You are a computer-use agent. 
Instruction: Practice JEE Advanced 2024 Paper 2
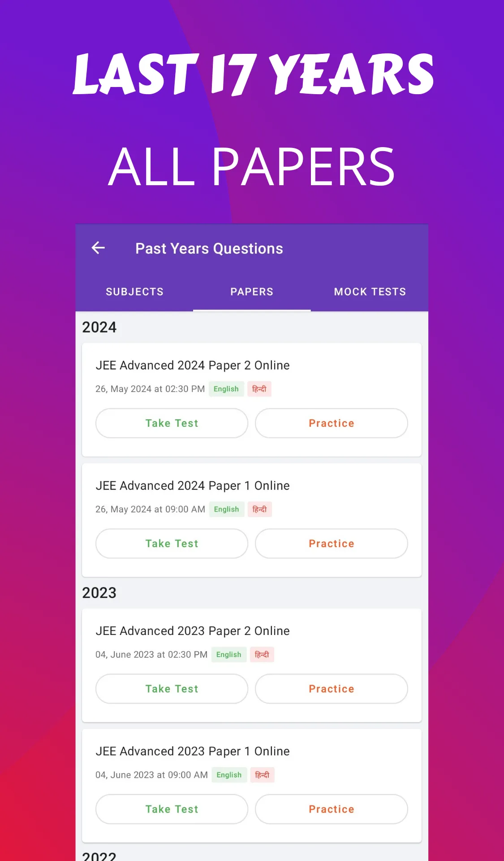(331, 423)
